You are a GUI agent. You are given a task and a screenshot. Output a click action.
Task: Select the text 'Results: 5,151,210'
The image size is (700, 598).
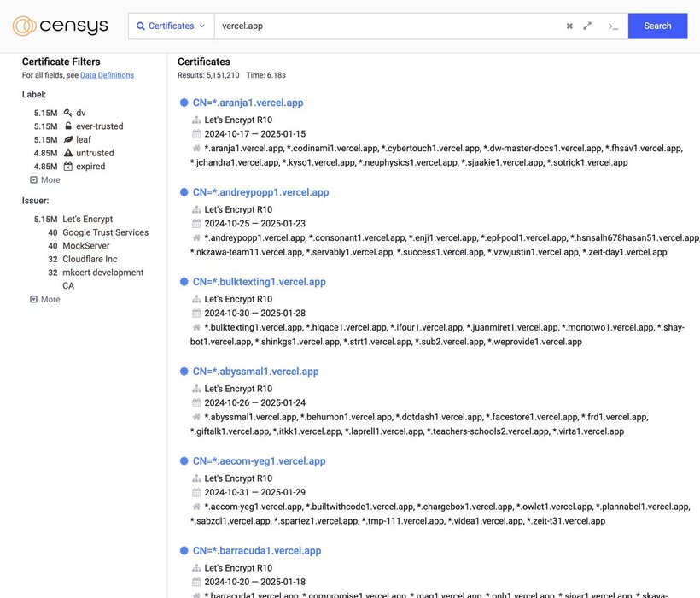(x=208, y=75)
